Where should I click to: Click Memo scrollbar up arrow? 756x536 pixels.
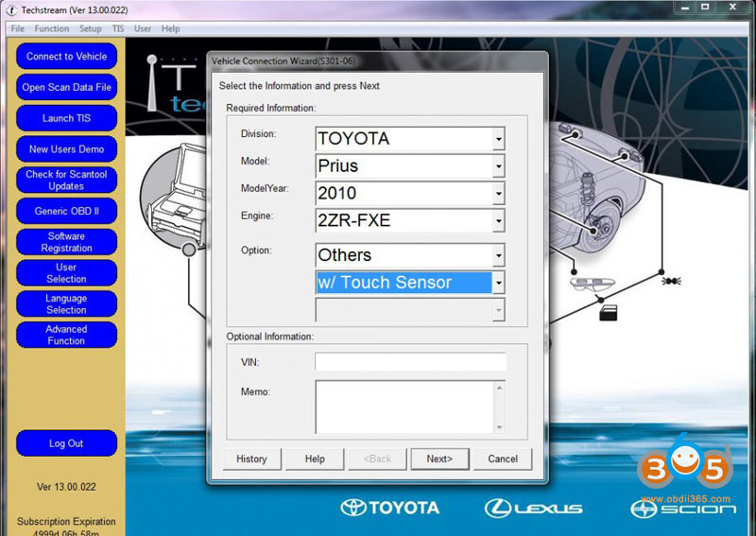coord(500,388)
